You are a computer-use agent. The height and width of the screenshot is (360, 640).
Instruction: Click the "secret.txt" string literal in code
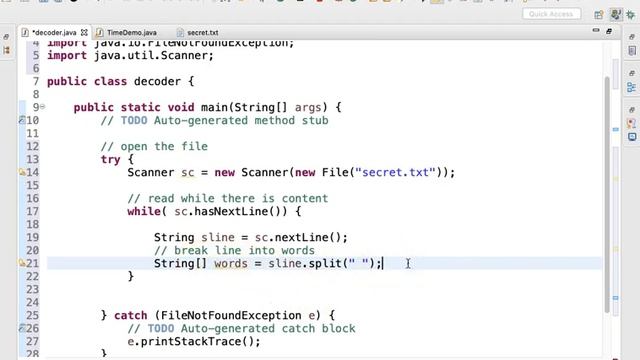point(396,172)
